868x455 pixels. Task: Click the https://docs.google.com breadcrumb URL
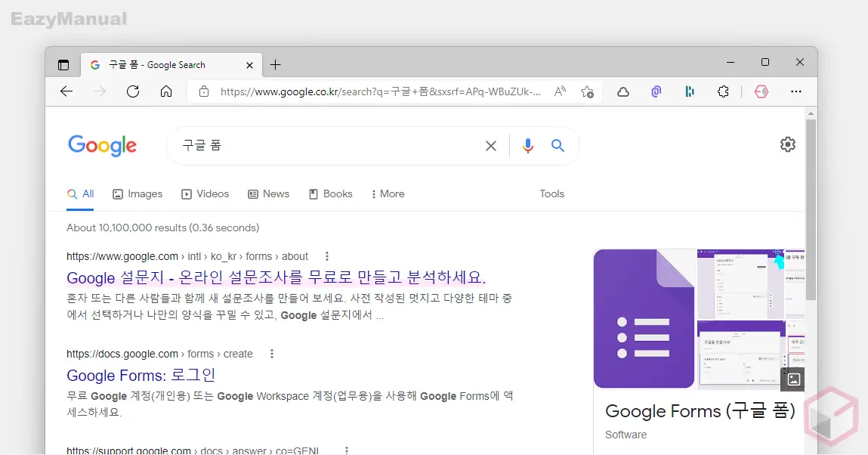122,354
